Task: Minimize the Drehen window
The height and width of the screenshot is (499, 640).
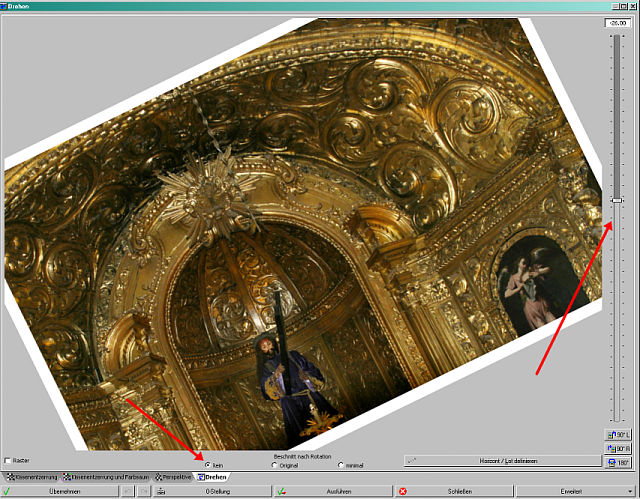Action: coord(616,6)
